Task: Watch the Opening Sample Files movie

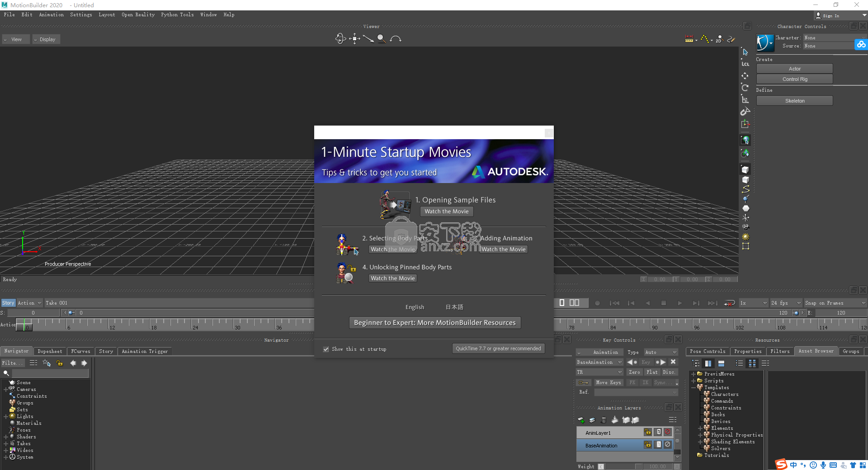Action: (x=447, y=211)
